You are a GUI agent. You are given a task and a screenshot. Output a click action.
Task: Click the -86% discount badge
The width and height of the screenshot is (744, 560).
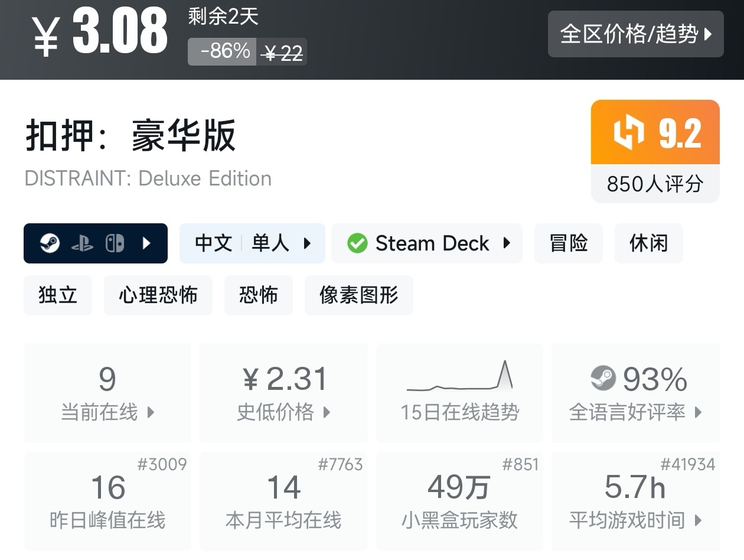tap(223, 51)
